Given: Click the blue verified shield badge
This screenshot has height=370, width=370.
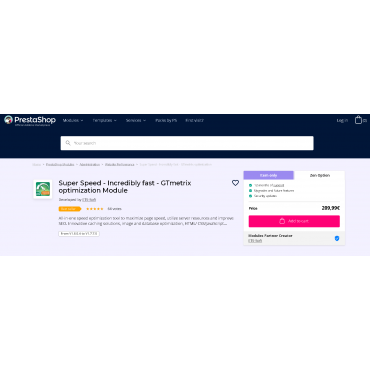Looking at the screenshot, I should pyautogui.click(x=337, y=238).
